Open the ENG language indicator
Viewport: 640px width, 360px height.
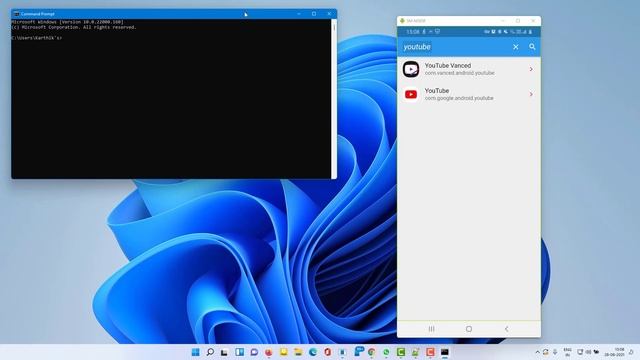coord(567,352)
